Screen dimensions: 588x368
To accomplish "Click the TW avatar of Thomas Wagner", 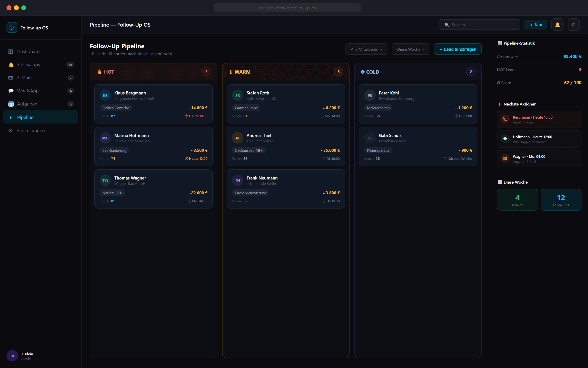I will 105,181.
